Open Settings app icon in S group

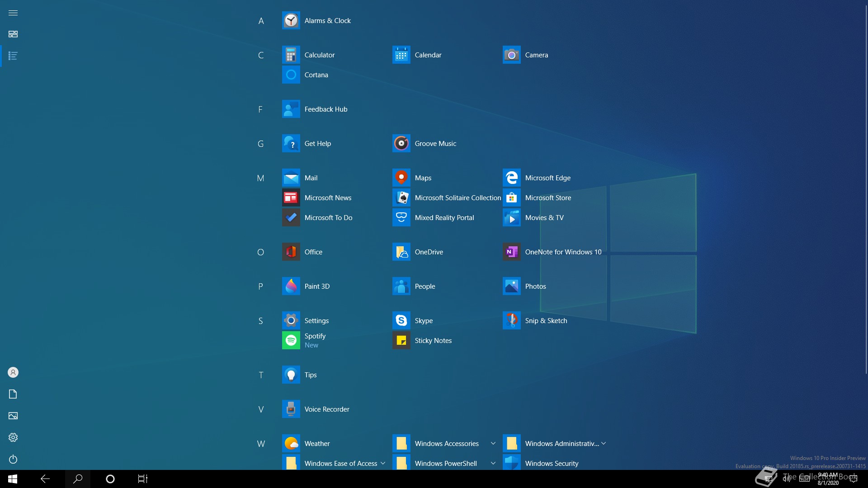click(x=291, y=320)
